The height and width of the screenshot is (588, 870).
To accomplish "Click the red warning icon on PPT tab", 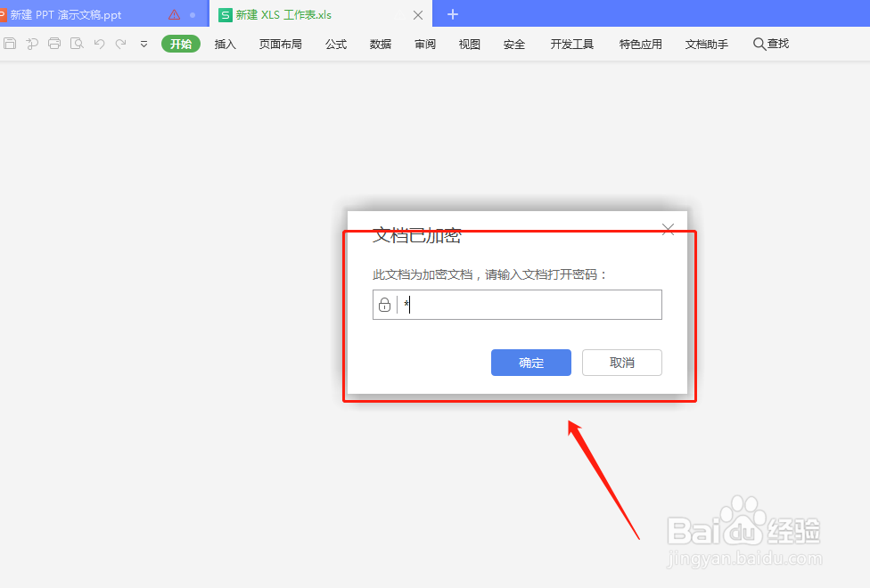I will [174, 15].
